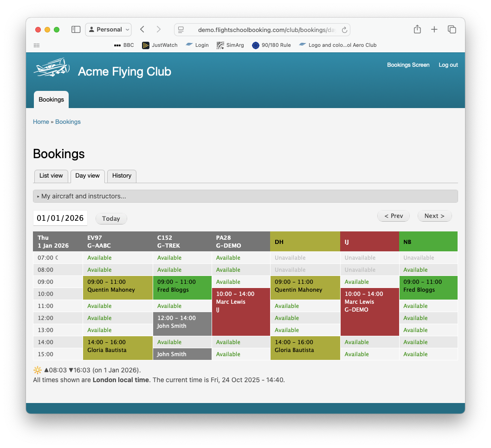
Task: Click the Safari Share icon
Action: (x=417, y=30)
